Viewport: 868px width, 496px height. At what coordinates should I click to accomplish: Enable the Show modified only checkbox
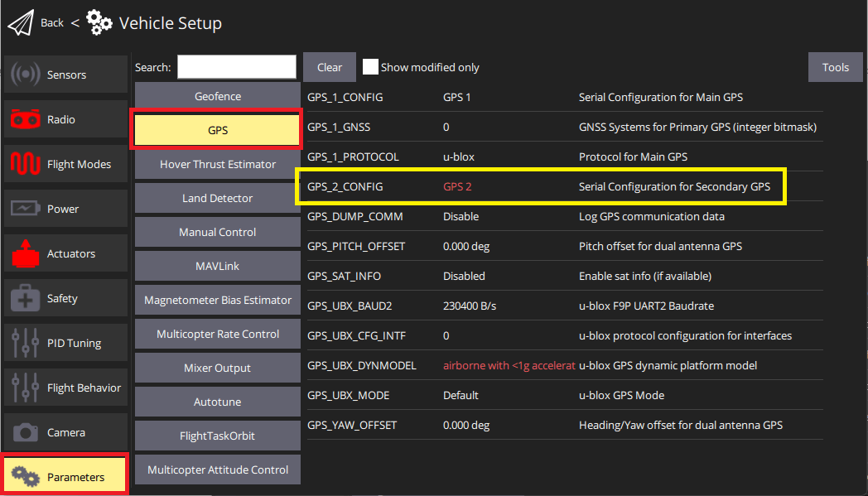pos(370,67)
